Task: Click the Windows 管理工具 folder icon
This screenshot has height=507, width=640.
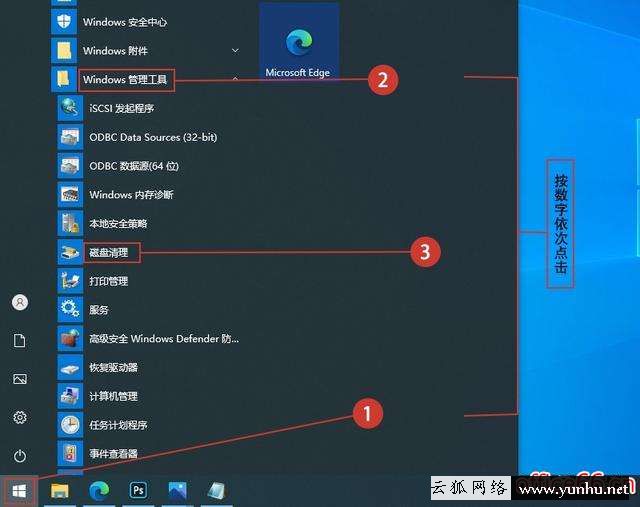Action: (x=64, y=79)
